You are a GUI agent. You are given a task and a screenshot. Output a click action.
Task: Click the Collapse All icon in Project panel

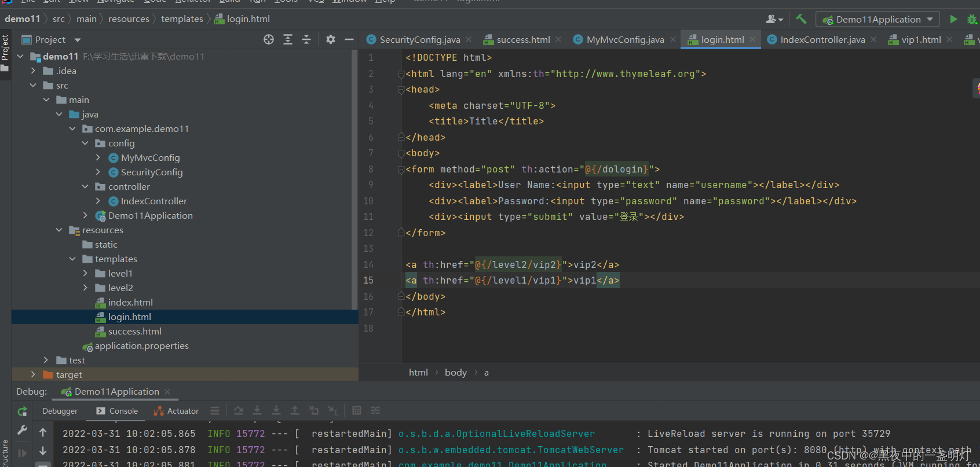(x=306, y=39)
